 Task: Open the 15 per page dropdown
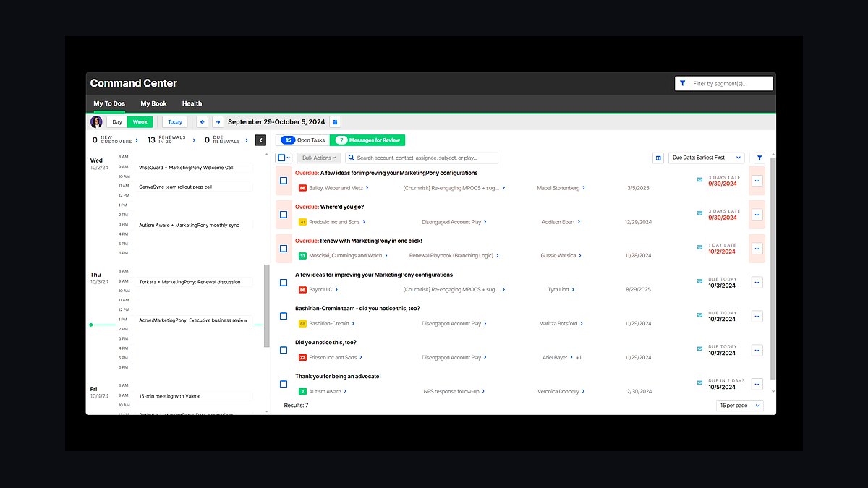pyautogui.click(x=740, y=406)
